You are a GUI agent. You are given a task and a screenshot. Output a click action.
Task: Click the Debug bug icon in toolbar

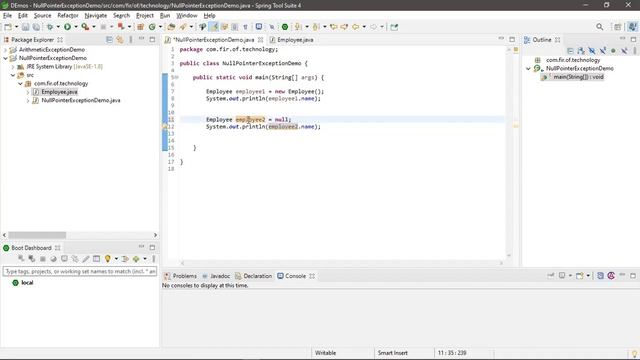point(50,27)
